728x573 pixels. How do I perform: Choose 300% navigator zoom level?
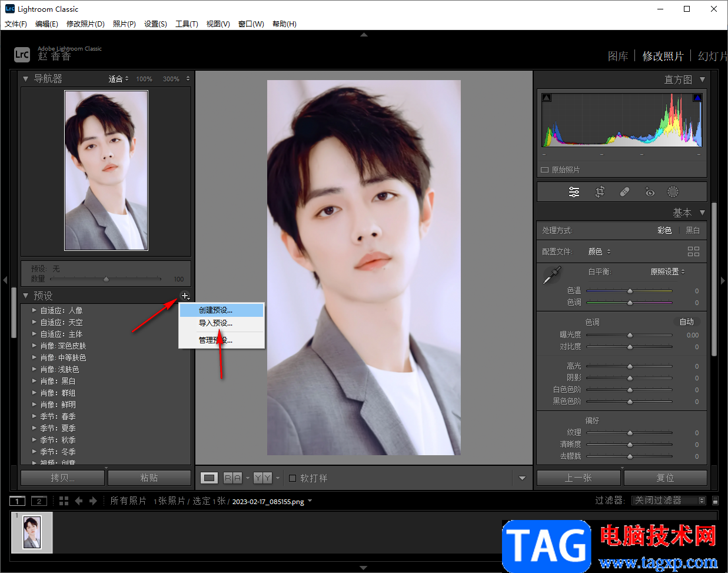(x=171, y=79)
